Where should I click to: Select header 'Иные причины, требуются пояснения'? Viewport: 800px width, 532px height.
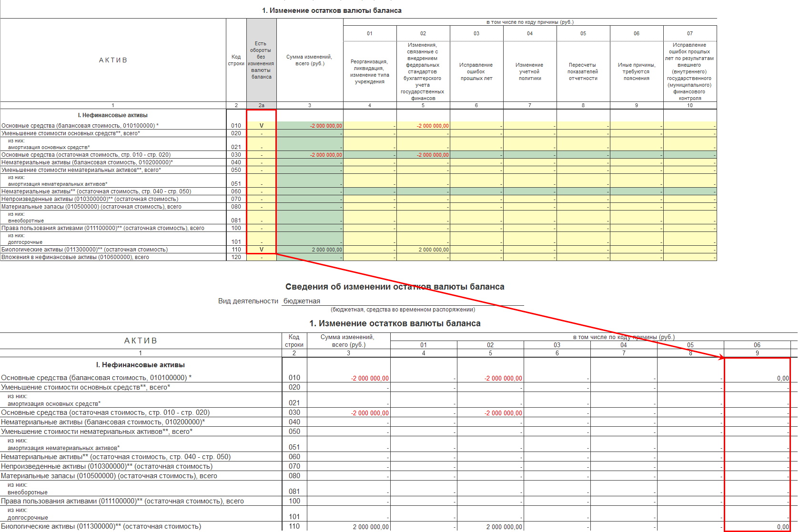tap(636, 71)
